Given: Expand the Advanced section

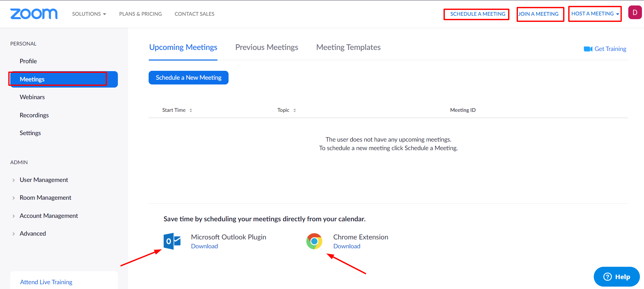Looking at the screenshot, I should point(29,234).
